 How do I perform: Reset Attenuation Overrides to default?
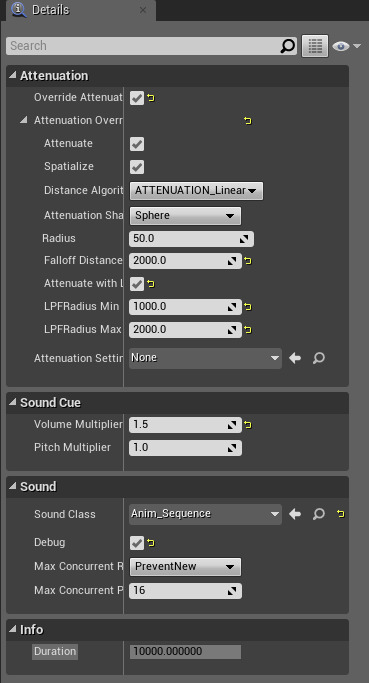click(x=248, y=121)
